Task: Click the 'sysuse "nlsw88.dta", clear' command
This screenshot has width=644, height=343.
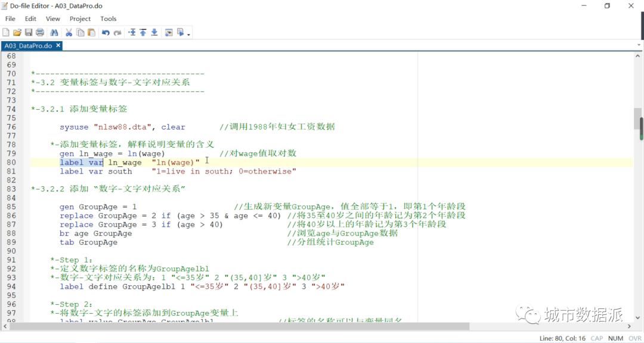Action: coord(122,127)
